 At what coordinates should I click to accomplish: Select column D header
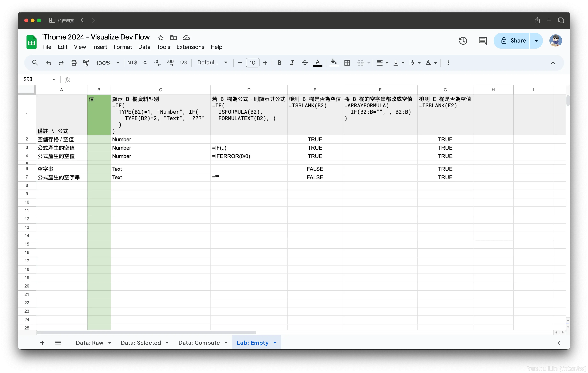click(x=249, y=90)
